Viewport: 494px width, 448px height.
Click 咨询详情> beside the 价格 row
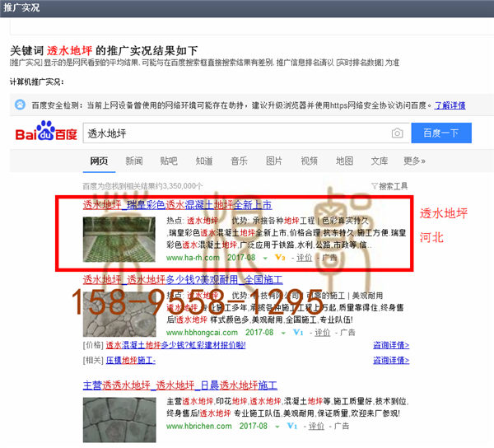(x=391, y=345)
